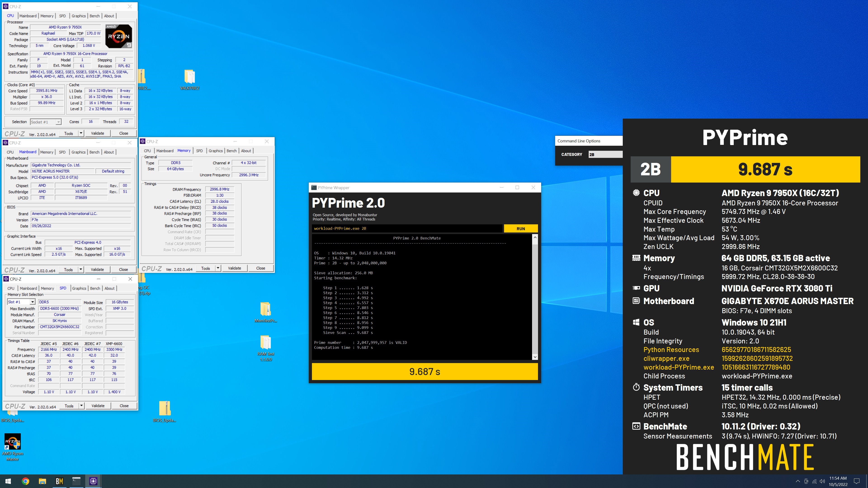Click the CPU chip icon in BenchMate panel
The width and height of the screenshot is (868, 488).
(x=636, y=193)
